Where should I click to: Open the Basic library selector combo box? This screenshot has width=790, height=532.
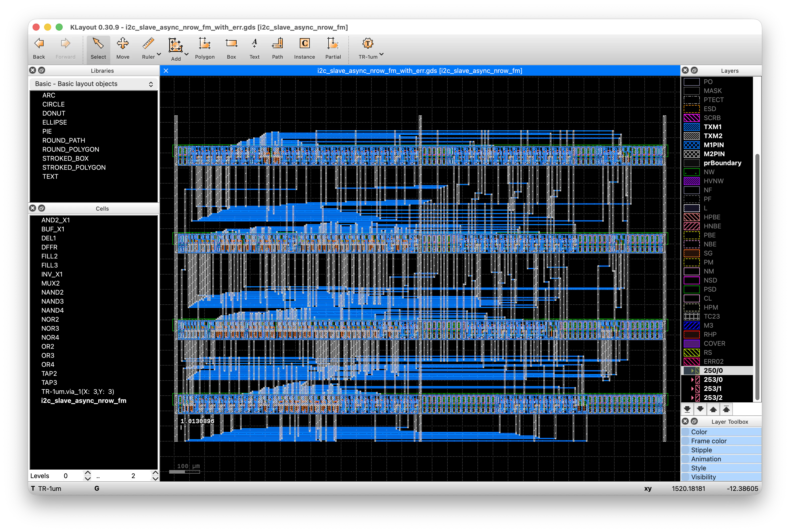point(94,84)
